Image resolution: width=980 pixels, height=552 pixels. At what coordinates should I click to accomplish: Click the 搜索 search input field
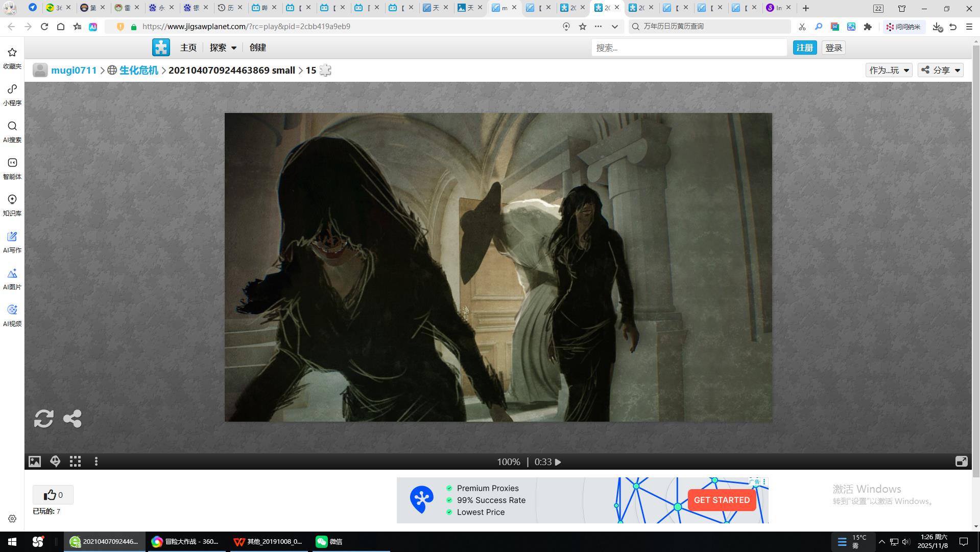click(x=689, y=48)
